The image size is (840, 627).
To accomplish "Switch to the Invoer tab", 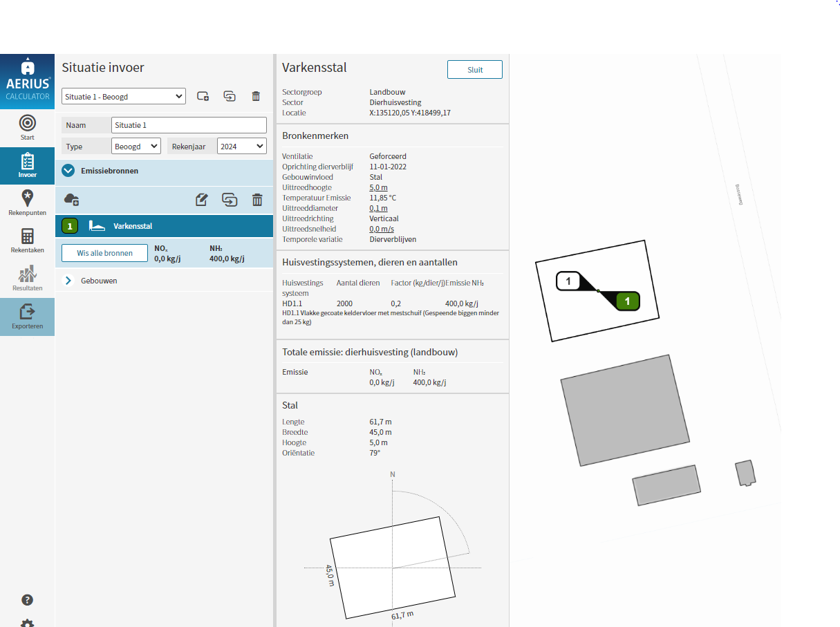I will point(27,166).
